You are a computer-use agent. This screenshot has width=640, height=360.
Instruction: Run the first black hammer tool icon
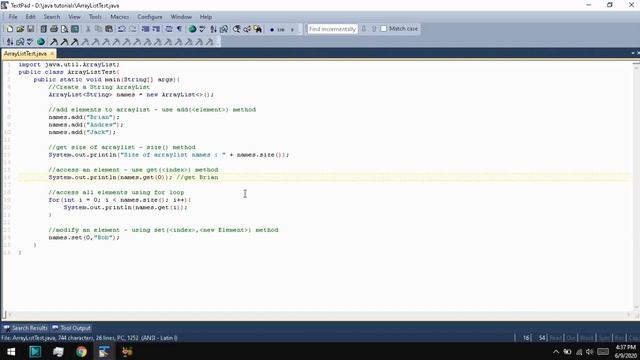click(x=54, y=42)
